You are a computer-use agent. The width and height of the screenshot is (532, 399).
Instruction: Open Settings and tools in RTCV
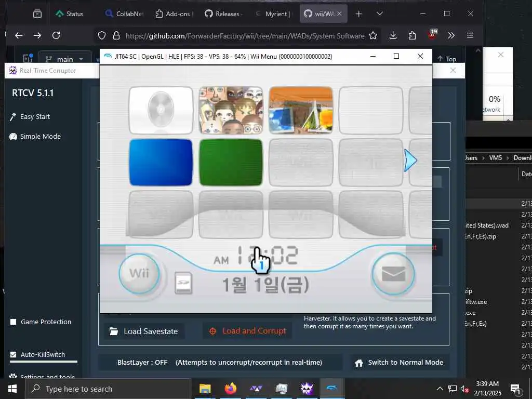tap(42, 377)
